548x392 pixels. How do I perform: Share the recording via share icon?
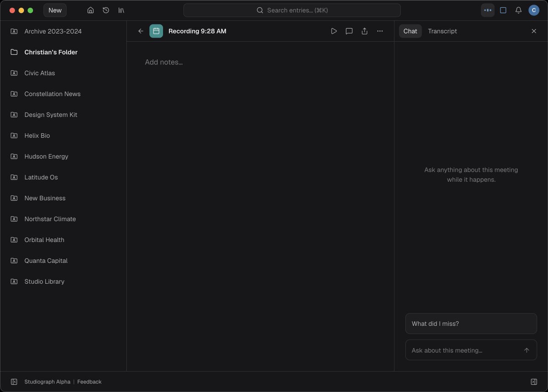[364, 31]
